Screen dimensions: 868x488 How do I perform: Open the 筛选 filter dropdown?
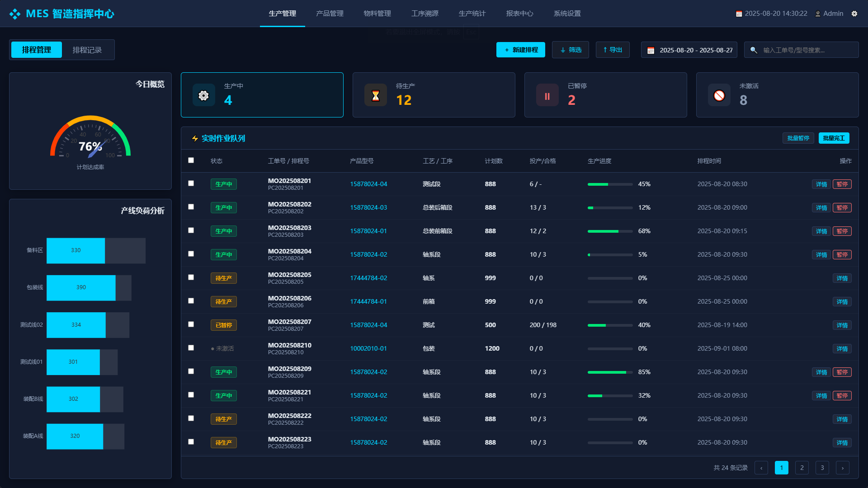click(x=570, y=50)
